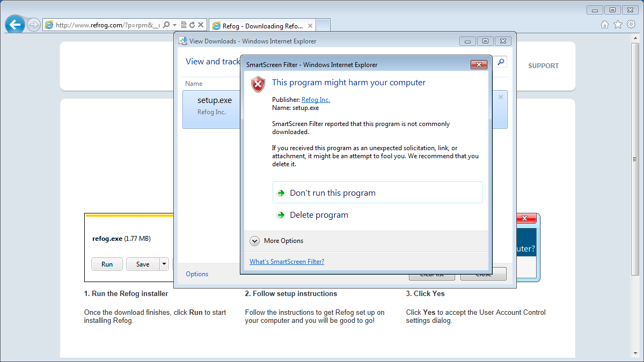Go back with the browser Back arrow
644x362 pixels.
coord(15,24)
